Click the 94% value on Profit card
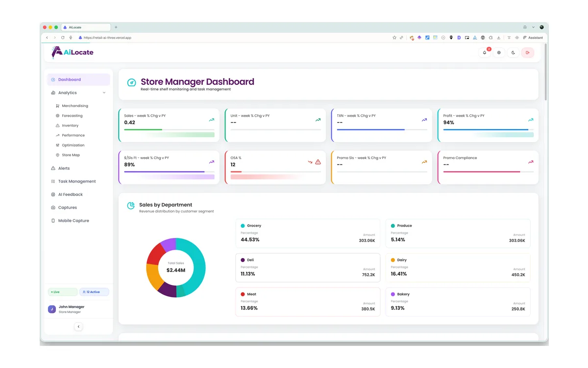This screenshot has height=368, width=588. pos(449,123)
